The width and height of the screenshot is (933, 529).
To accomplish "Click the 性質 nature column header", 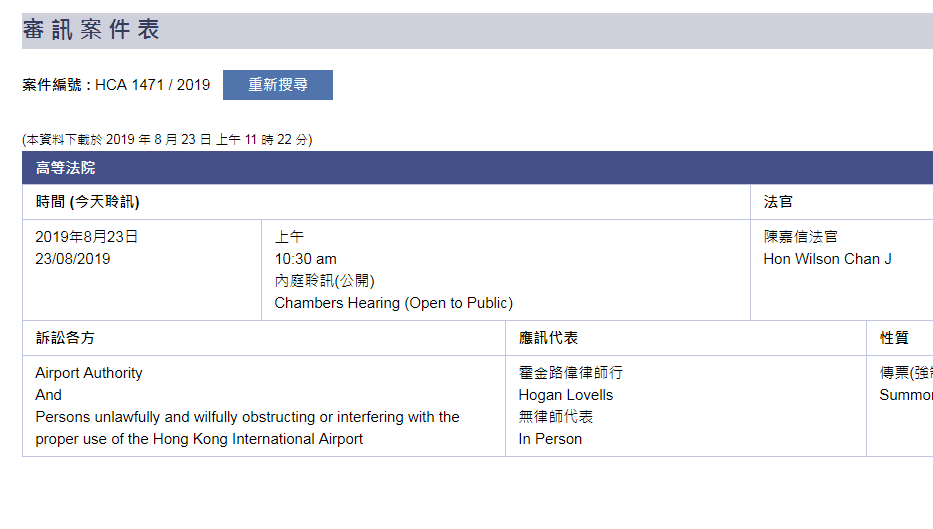I will point(893,338).
